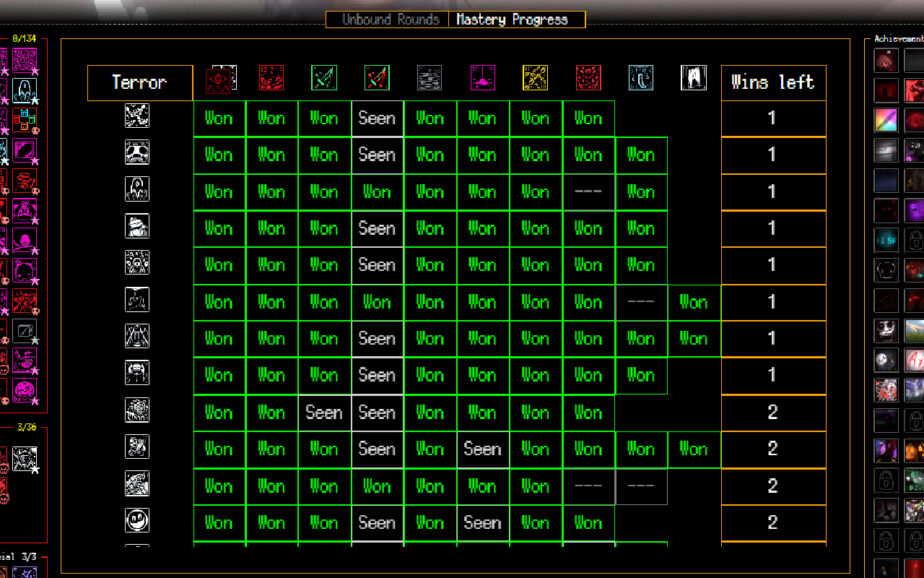Select the magenta patterned icon atop left sidebar

point(25,61)
